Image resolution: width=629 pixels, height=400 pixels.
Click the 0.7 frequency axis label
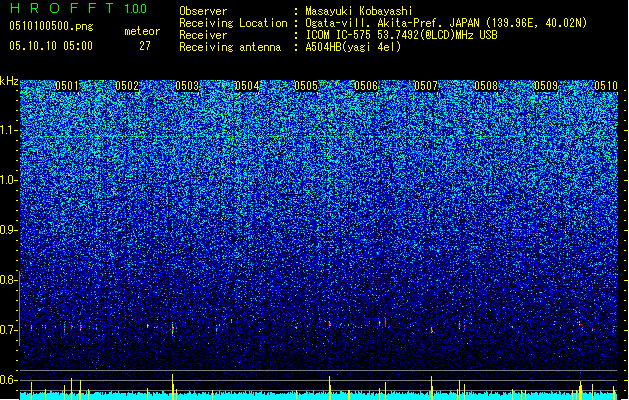(8, 330)
